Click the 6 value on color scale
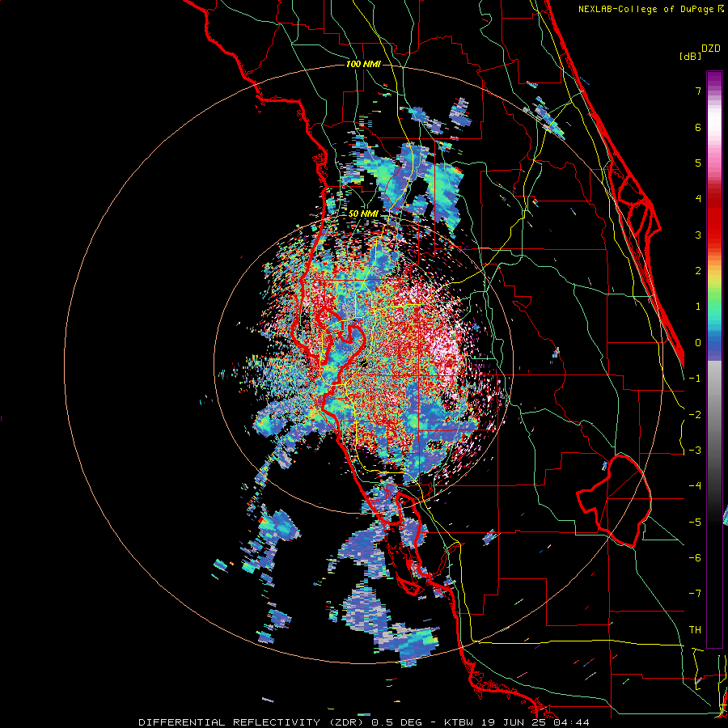 point(698,127)
